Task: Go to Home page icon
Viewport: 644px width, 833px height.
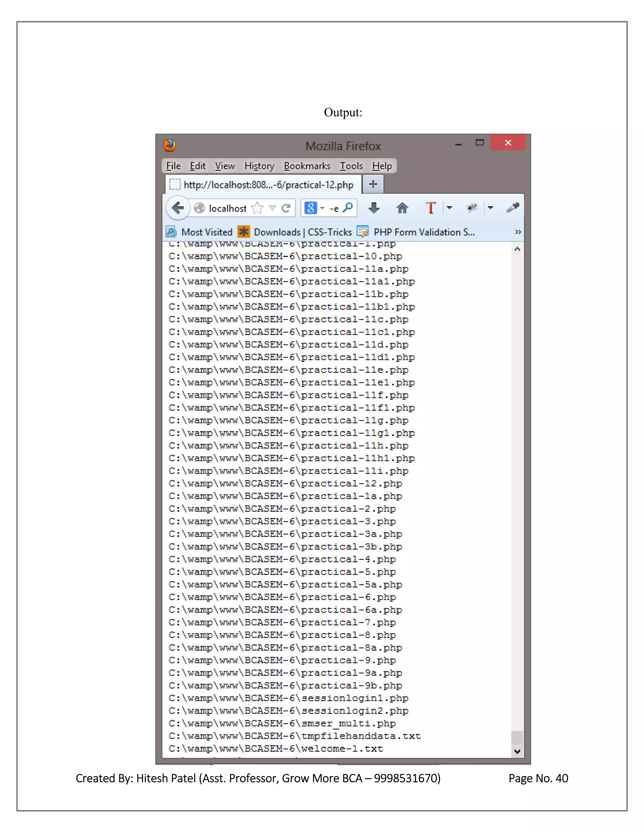Action: pyautogui.click(x=402, y=208)
